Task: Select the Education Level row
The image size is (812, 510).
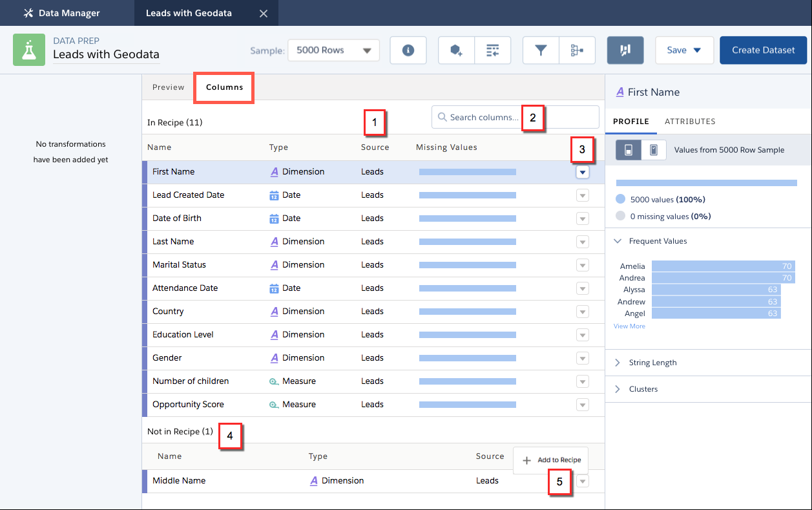Action: (x=373, y=335)
